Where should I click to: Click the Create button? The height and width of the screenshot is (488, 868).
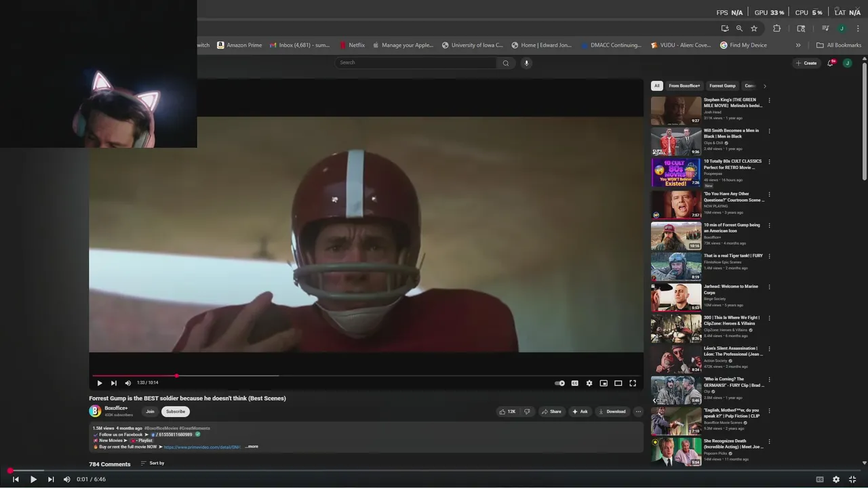(x=806, y=63)
